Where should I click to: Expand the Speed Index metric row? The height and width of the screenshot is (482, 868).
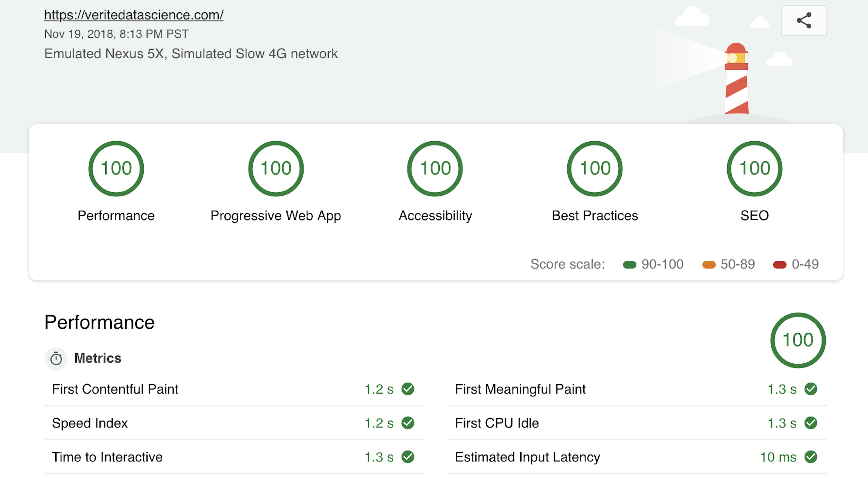click(x=90, y=423)
